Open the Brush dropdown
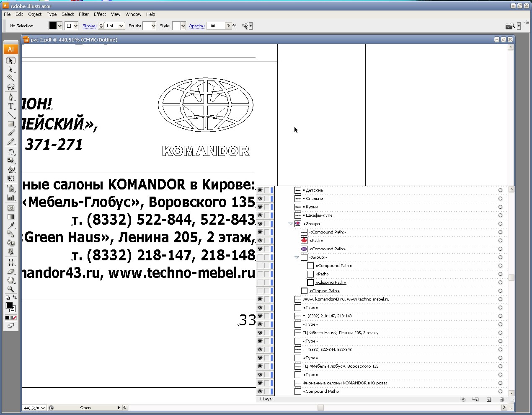The width and height of the screenshot is (532, 415). tap(153, 26)
